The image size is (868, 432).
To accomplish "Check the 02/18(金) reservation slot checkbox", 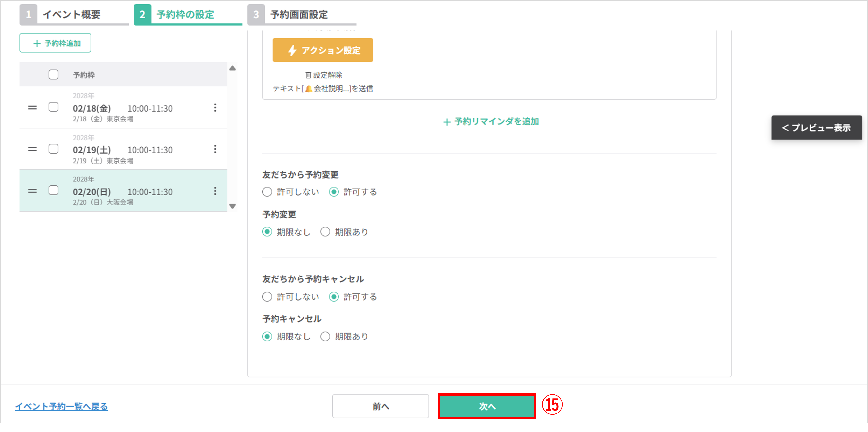I will (54, 107).
